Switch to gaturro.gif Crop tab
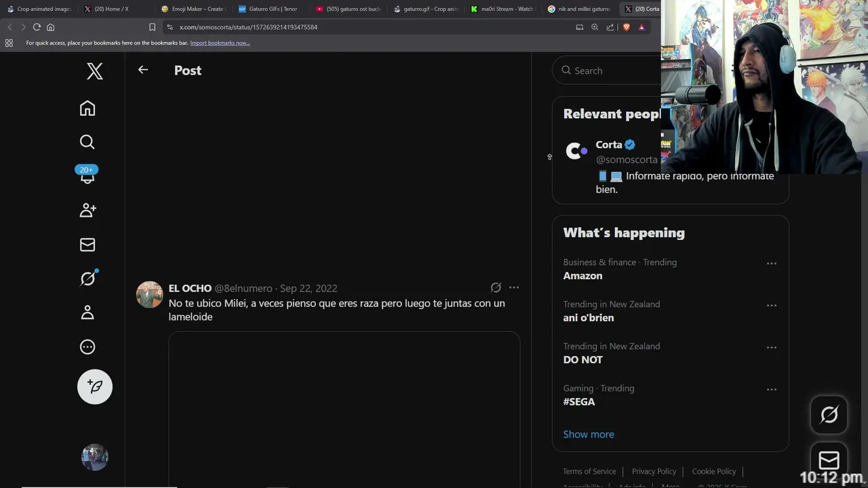Viewport: 868px width, 488px height. click(x=426, y=9)
